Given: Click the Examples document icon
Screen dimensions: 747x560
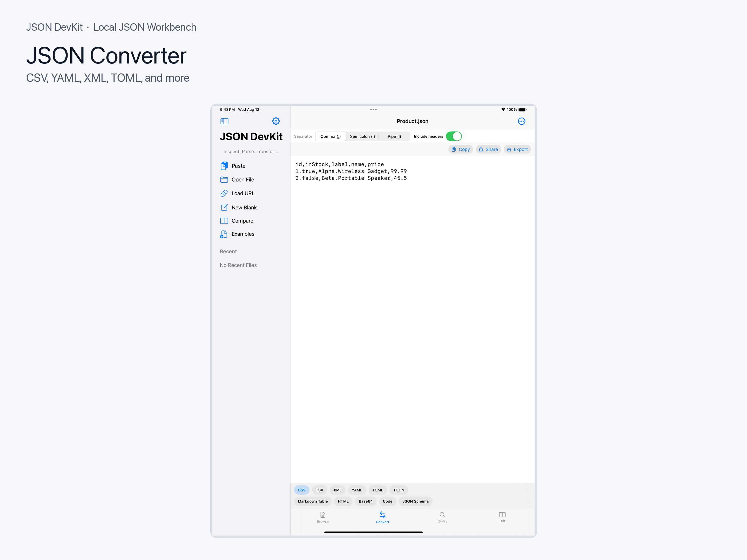Looking at the screenshot, I should click(x=224, y=234).
